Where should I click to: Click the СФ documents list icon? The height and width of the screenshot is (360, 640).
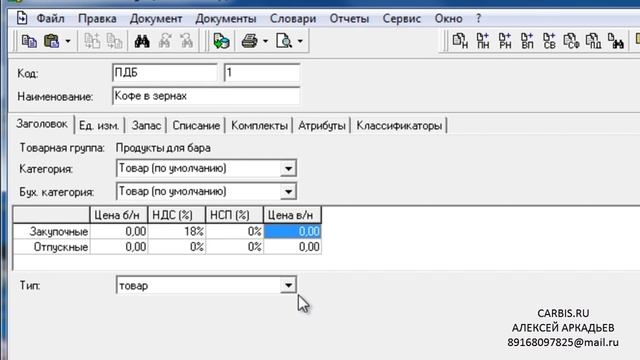point(571,41)
